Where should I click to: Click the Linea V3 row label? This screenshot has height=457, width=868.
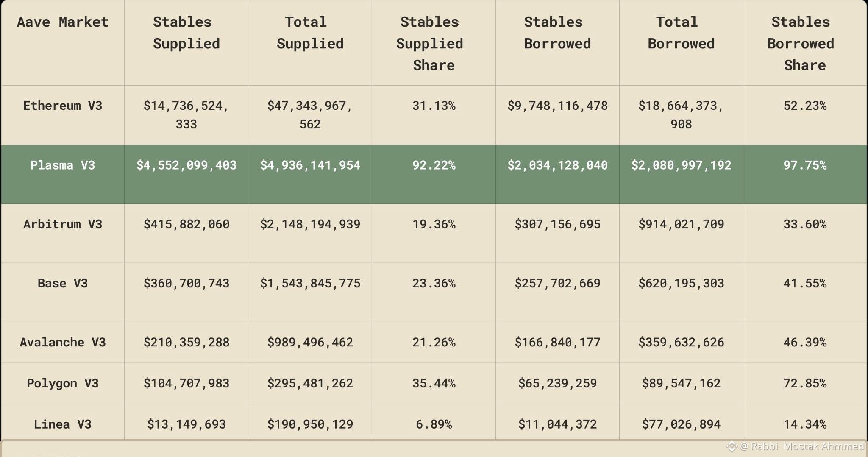63,424
